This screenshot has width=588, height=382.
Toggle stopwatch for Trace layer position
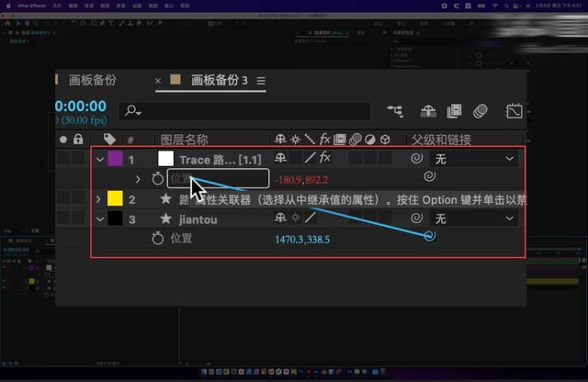[157, 178]
